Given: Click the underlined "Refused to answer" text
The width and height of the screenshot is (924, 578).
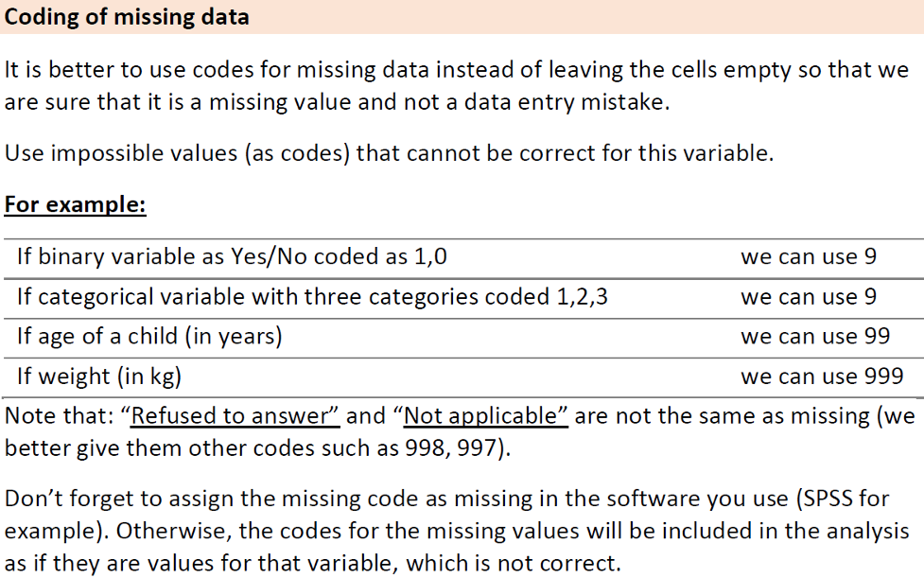Looking at the screenshot, I should click(235, 416).
